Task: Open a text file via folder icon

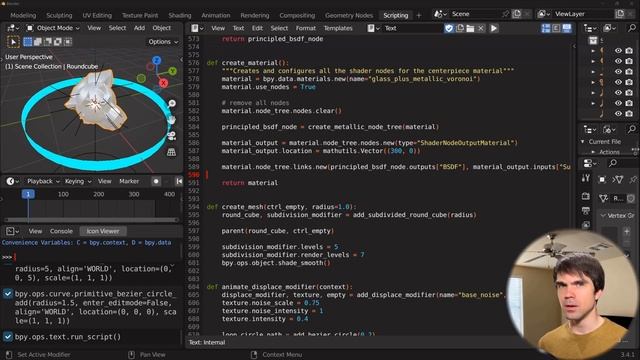Action: [470, 28]
